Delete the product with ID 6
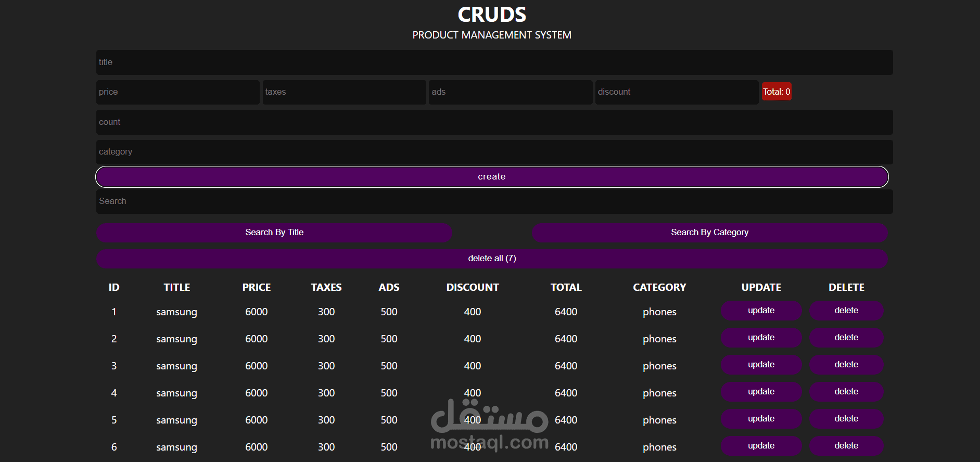Screen dimensions: 980x462 point(847,446)
